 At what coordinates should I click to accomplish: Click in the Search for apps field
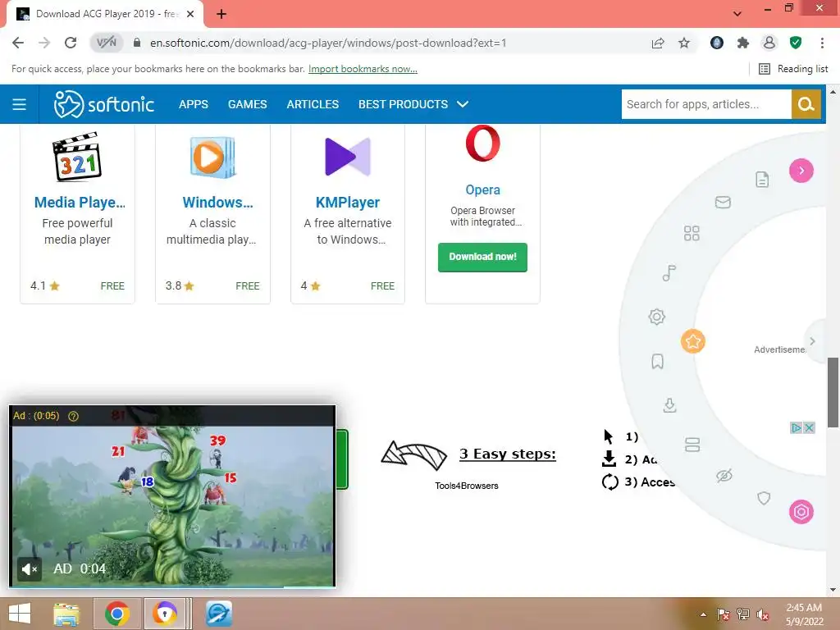tap(706, 104)
